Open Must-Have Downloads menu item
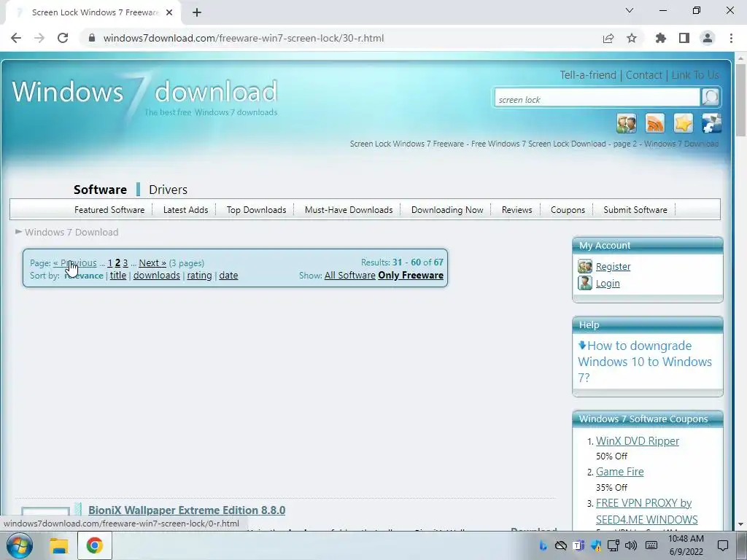 pyautogui.click(x=349, y=210)
